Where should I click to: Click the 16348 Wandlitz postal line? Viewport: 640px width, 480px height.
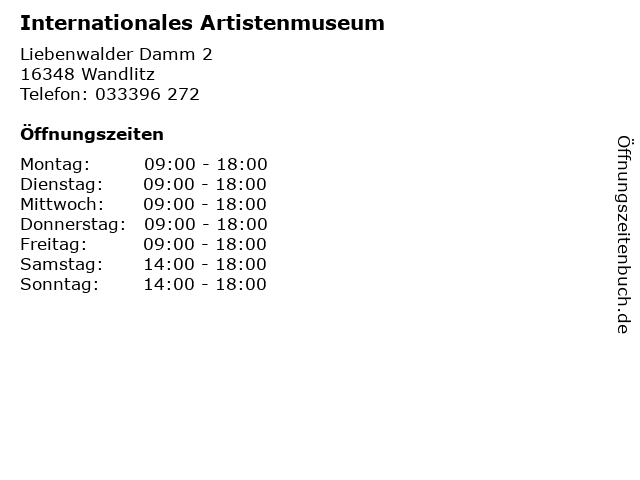(87, 74)
